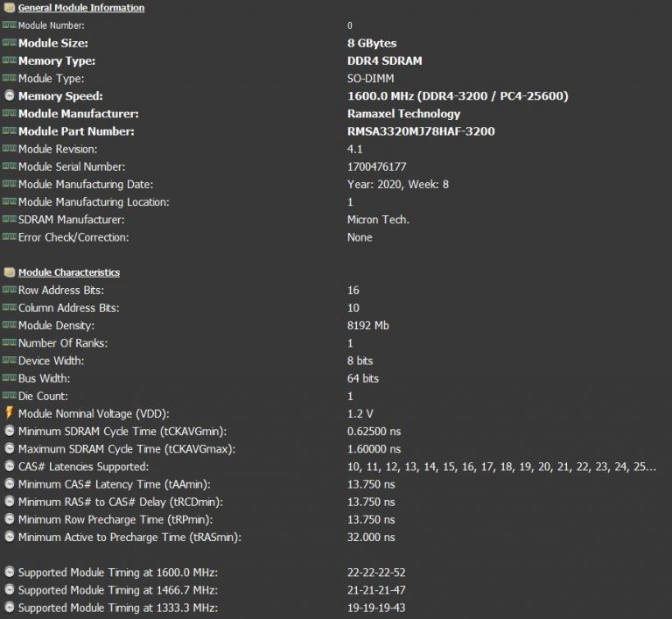Click the clock icon next to Memory Speed

pyautogui.click(x=9, y=96)
